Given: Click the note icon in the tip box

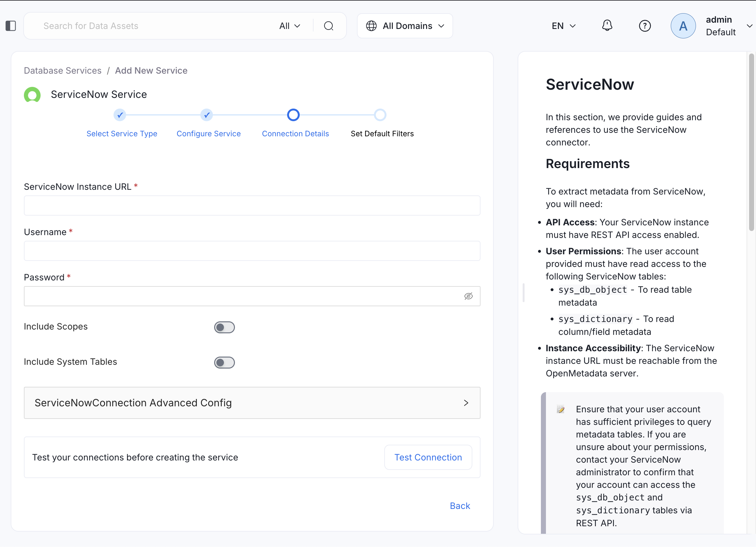Looking at the screenshot, I should (561, 409).
